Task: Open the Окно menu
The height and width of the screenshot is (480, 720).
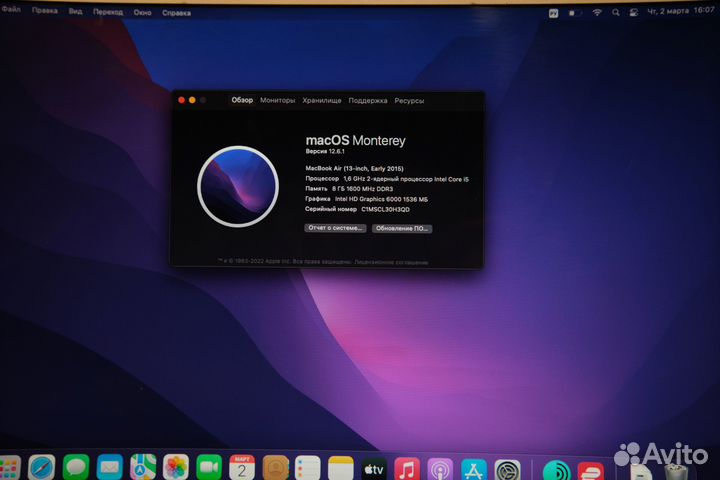Action: pyautogui.click(x=142, y=12)
